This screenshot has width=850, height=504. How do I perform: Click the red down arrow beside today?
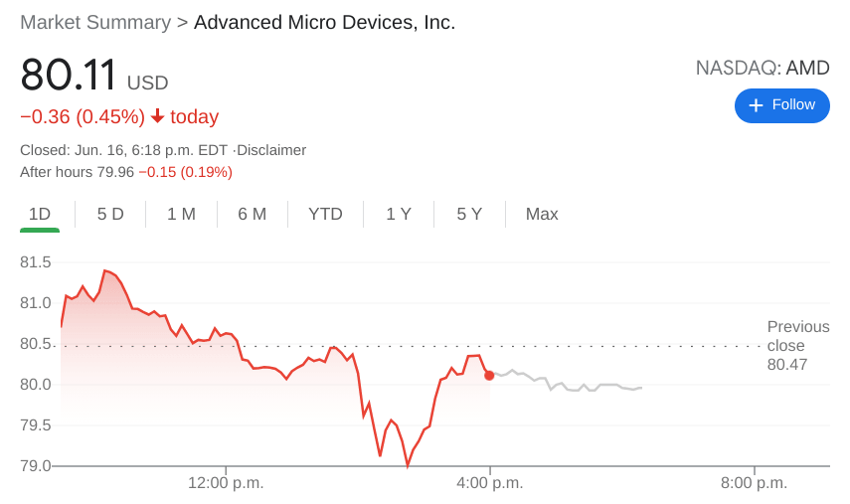coord(157,116)
